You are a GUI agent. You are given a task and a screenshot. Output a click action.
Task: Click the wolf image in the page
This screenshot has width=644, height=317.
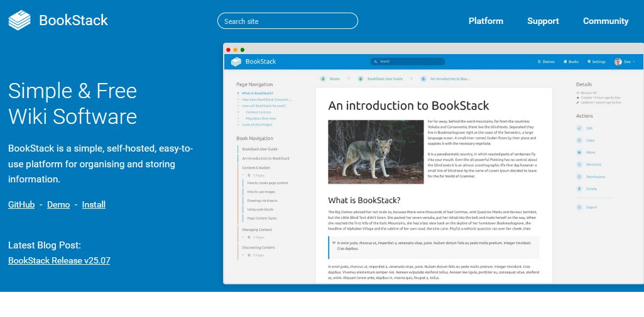pyautogui.click(x=376, y=152)
